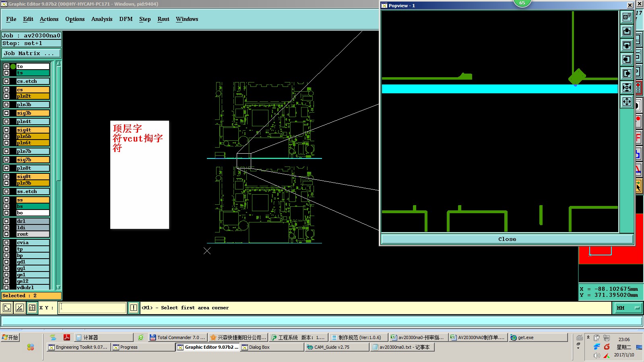Pan the Popview up with arrow icon
Image resolution: width=644 pixels, height=362 pixels.
pyautogui.click(x=627, y=31)
